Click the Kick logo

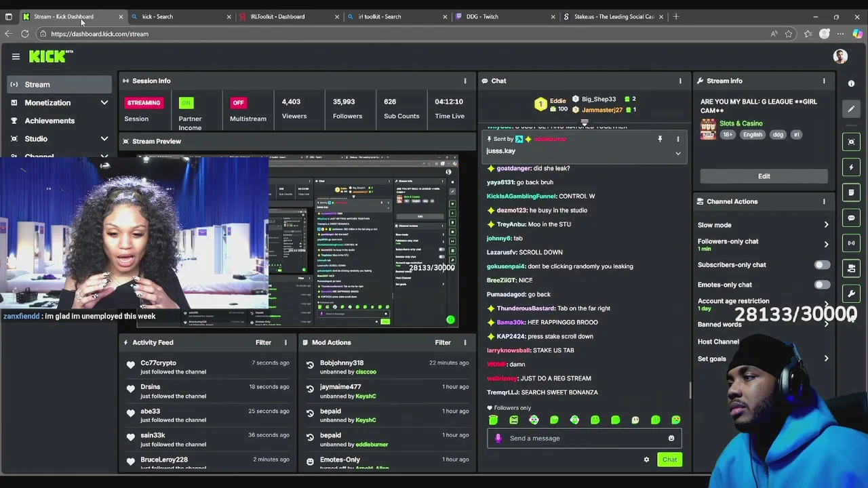[50, 56]
